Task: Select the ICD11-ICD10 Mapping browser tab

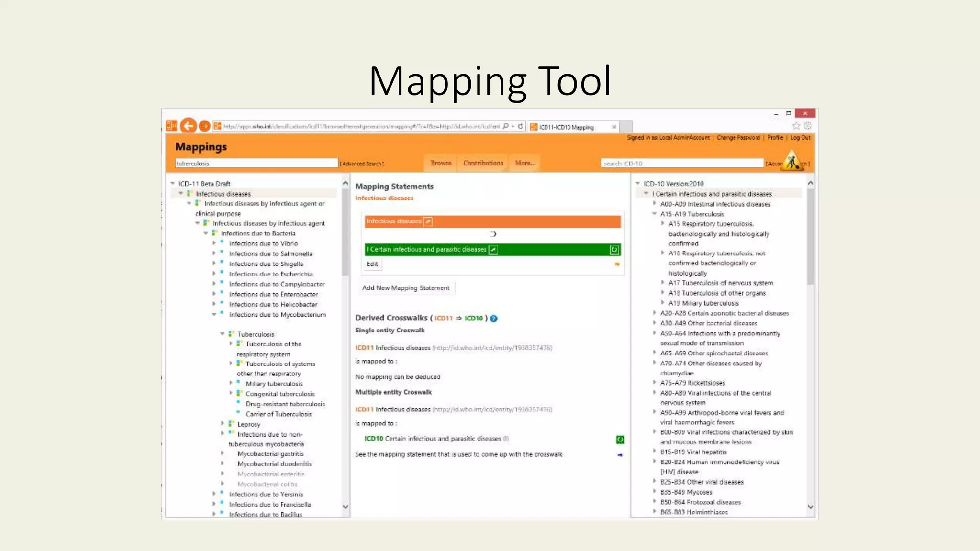Action: coord(573,127)
